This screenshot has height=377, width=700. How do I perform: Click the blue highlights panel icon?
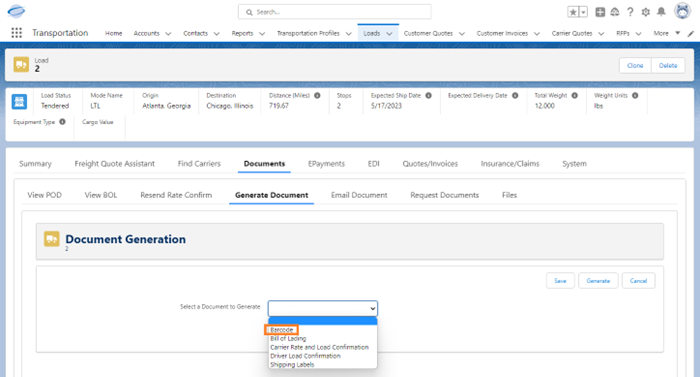19,102
